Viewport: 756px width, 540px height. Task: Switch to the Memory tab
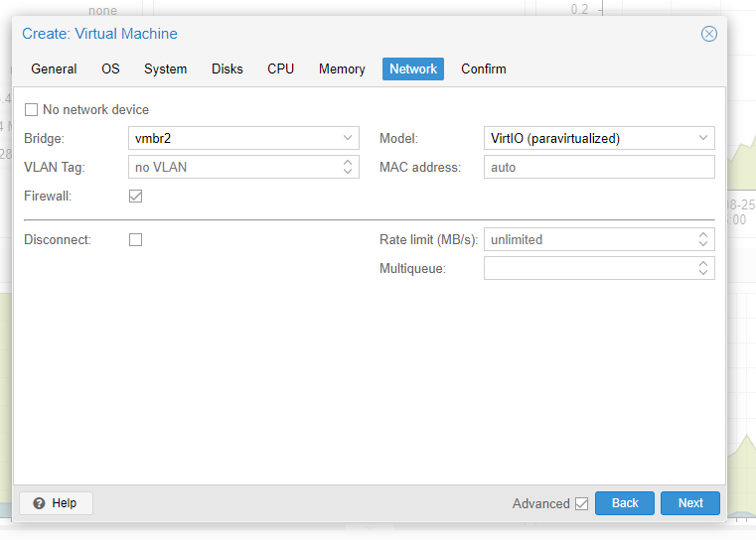[x=342, y=69]
